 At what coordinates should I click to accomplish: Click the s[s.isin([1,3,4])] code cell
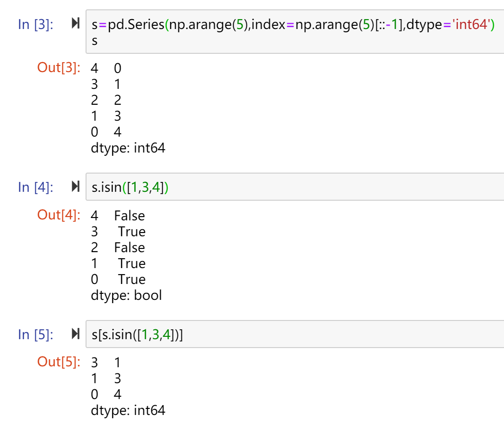point(295,334)
